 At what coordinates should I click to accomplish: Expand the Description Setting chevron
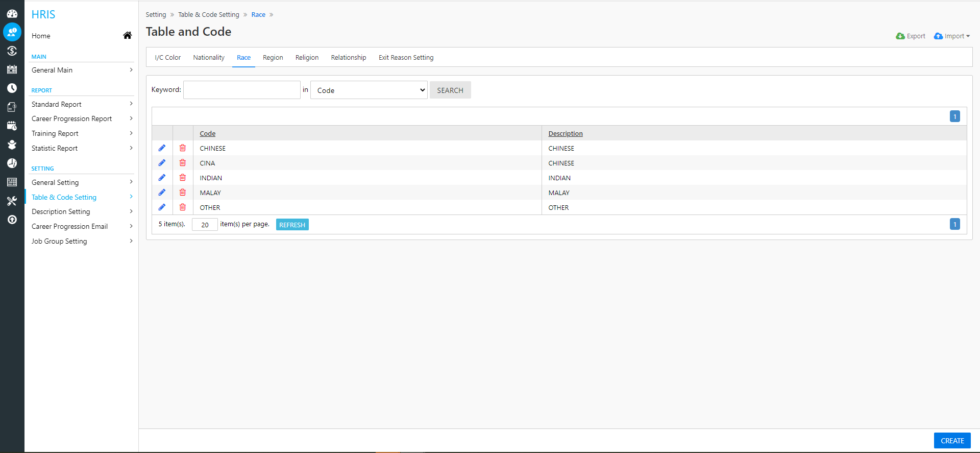click(x=131, y=211)
